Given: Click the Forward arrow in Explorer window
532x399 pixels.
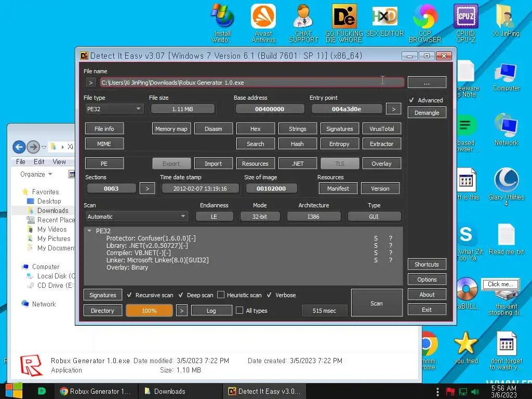Looking at the screenshot, I should 33,147.
